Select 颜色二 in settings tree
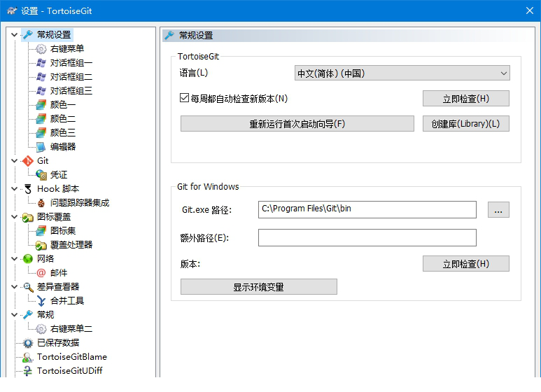 (x=63, y=119)
